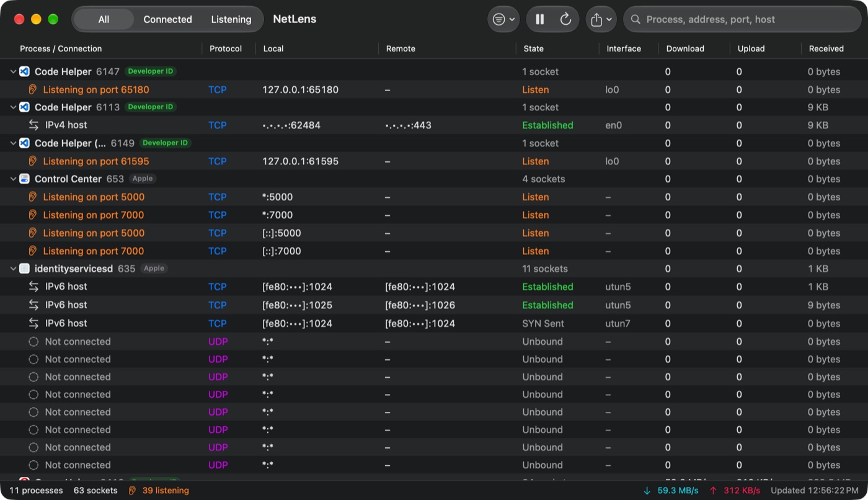The width and height of the screenshot is (868, 500).
Task: Click the ear icon on the [::]:7000 row
Action: pos(33,251)
